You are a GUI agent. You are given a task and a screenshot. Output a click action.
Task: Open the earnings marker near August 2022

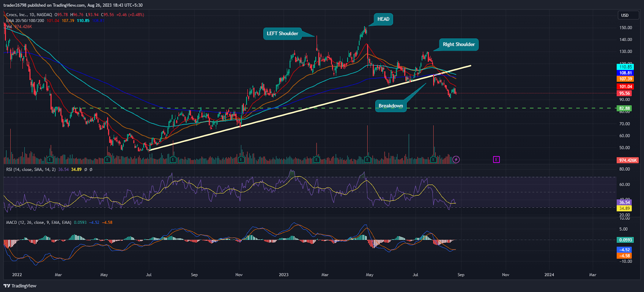click(x=173, y=159)
